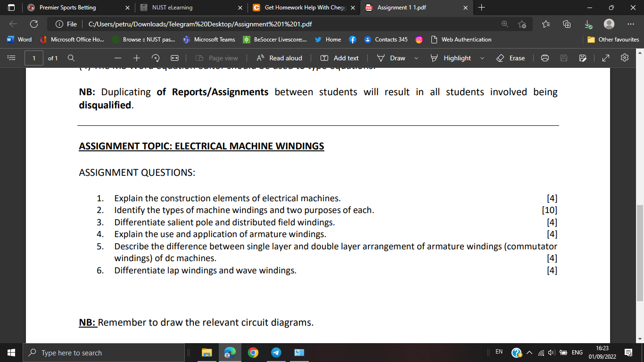Open the Windows Start menu
This screenshot has width=644, height=362.
coord(11,353)
